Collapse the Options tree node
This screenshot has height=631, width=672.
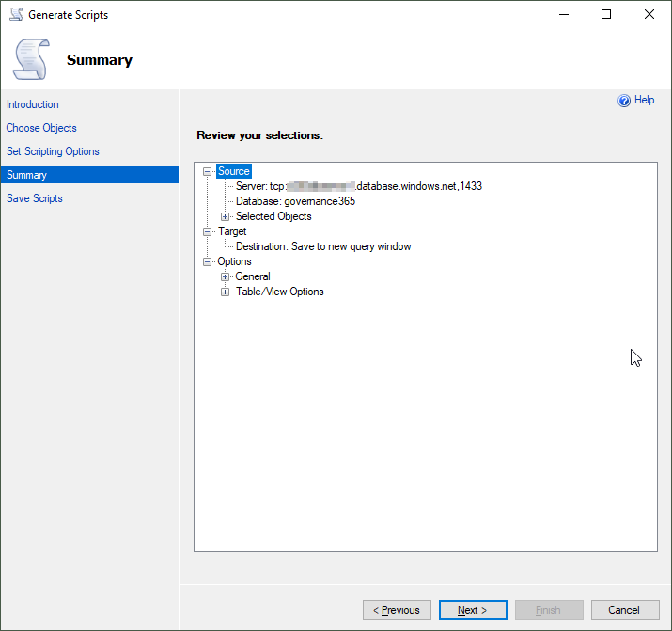[208, 261]
